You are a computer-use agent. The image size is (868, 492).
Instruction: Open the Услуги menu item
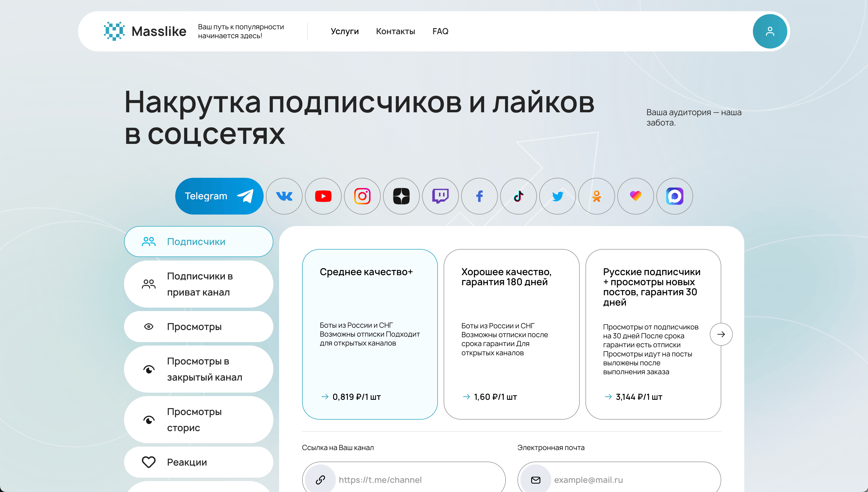tap(345, 31)
